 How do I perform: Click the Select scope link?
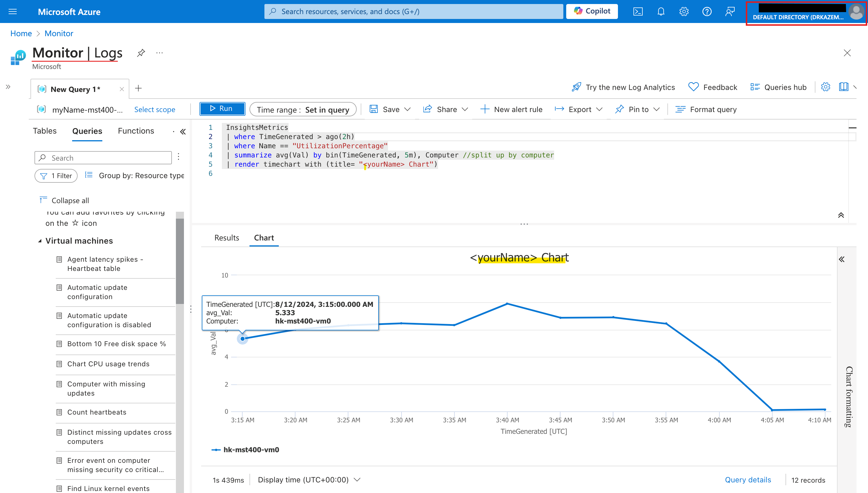pos(155,109)
